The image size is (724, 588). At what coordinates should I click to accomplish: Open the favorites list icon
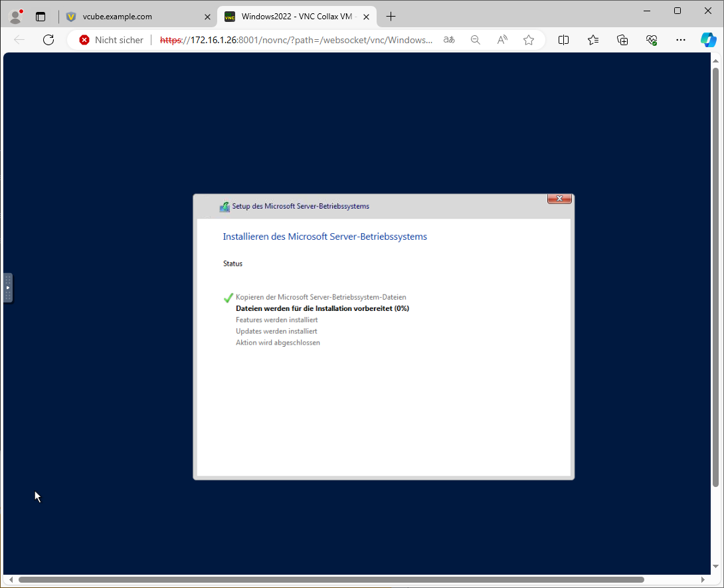click(593, 40)
